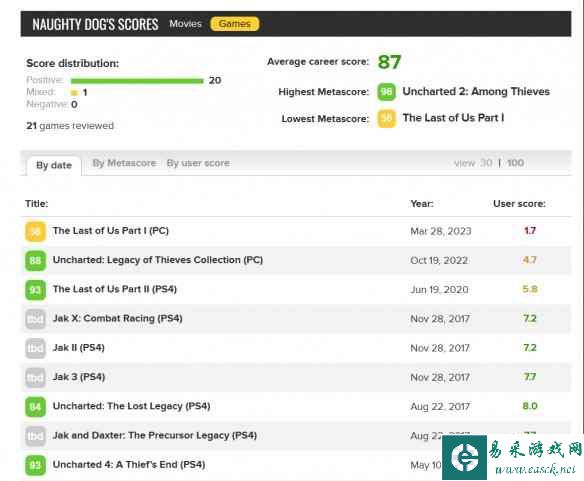This screenshot has height=481, width=584.
Task: Click the green 84 badge for The Lost Legacy
Action: click(x=35, y=406)
